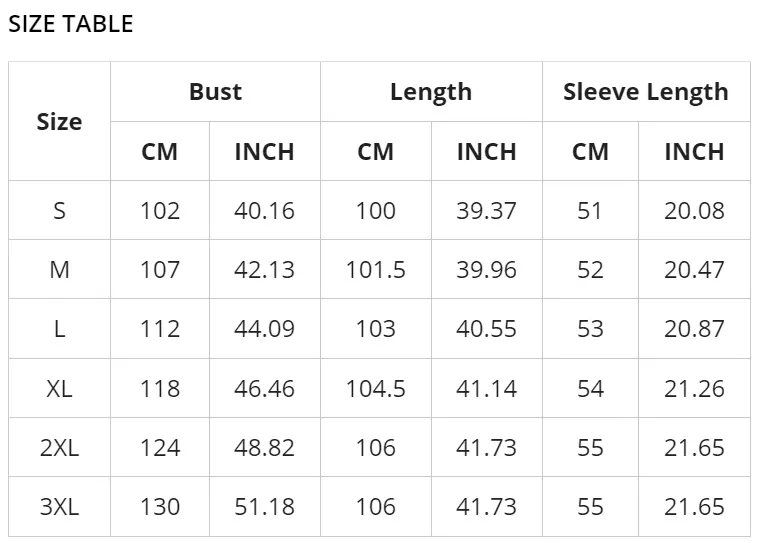Click the CM subheader under Bust

160,152
